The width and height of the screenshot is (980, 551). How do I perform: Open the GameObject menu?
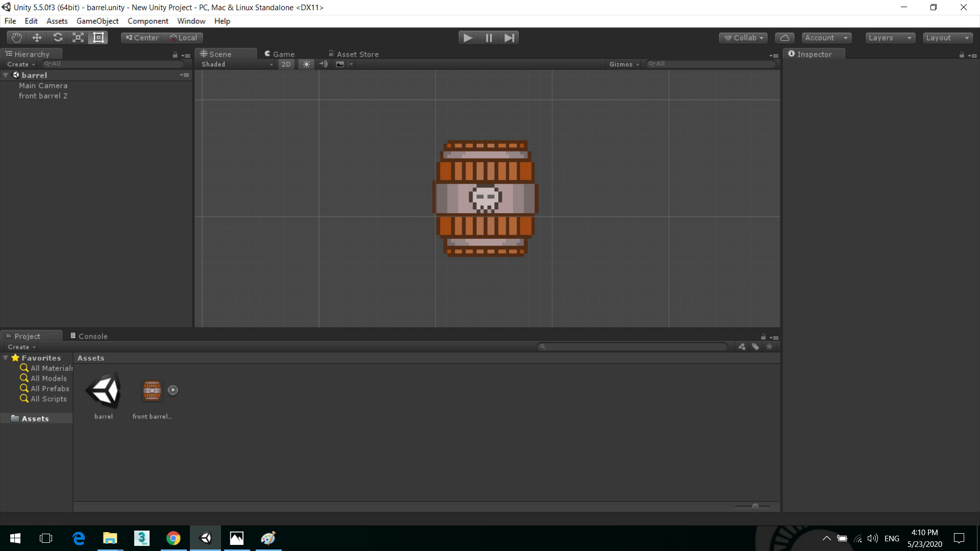pos(97,21)
